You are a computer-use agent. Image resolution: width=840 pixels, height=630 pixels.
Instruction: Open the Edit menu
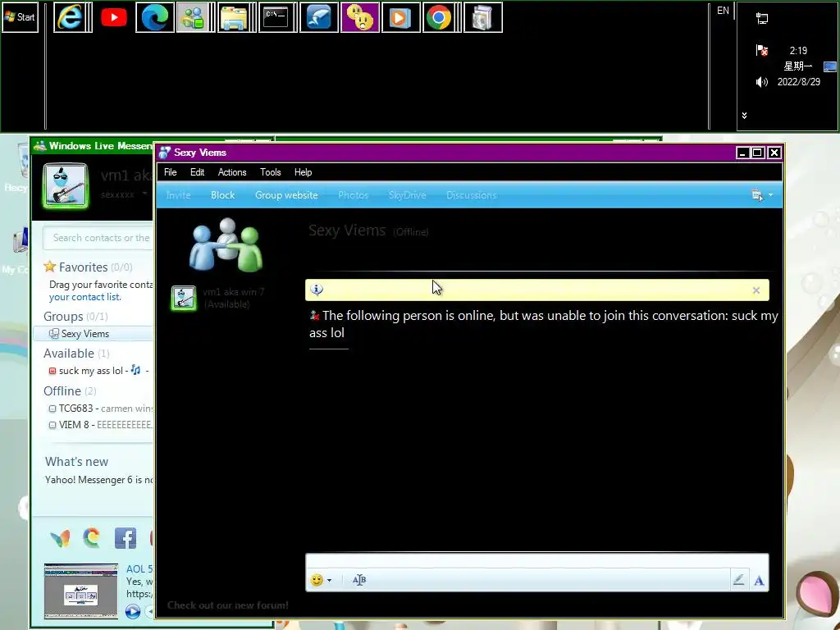[x=197, y=172]
